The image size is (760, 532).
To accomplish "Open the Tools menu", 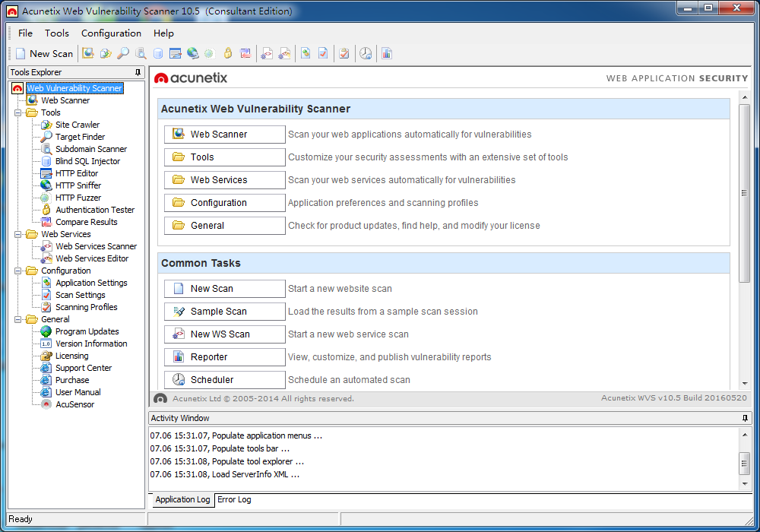I will (x=57, y=33).
